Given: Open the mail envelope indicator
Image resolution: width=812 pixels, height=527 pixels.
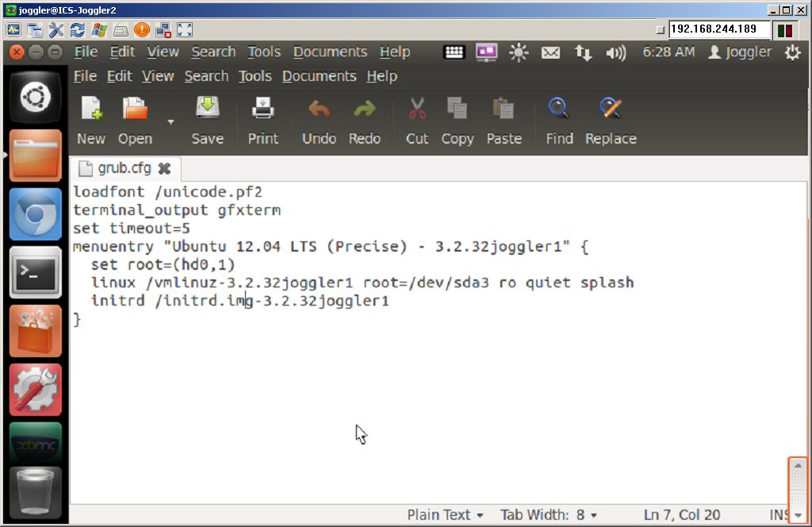Looking at the screenshot, I should click(550, 52).
